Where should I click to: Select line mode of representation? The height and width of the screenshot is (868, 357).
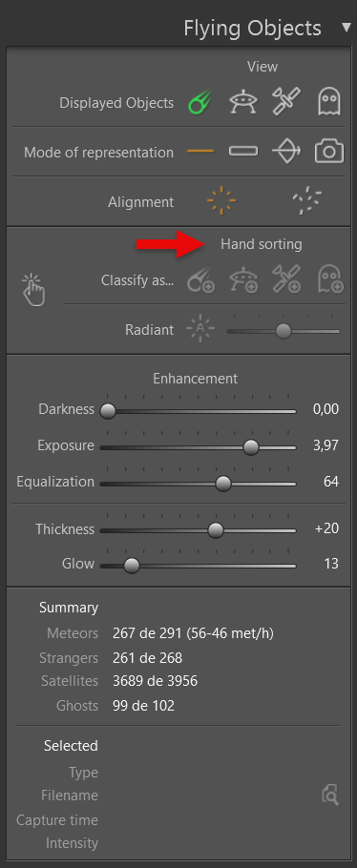pos(200,151)
